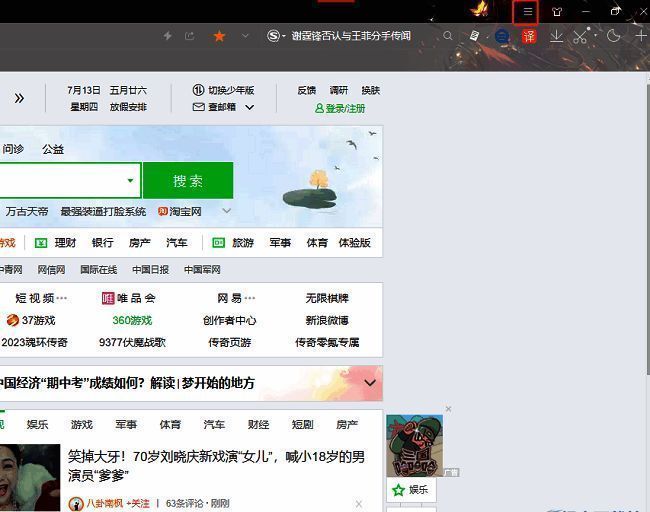Expand the bookmark star dropdown arrow
650x512 pixels.
[x=245, y=36]
